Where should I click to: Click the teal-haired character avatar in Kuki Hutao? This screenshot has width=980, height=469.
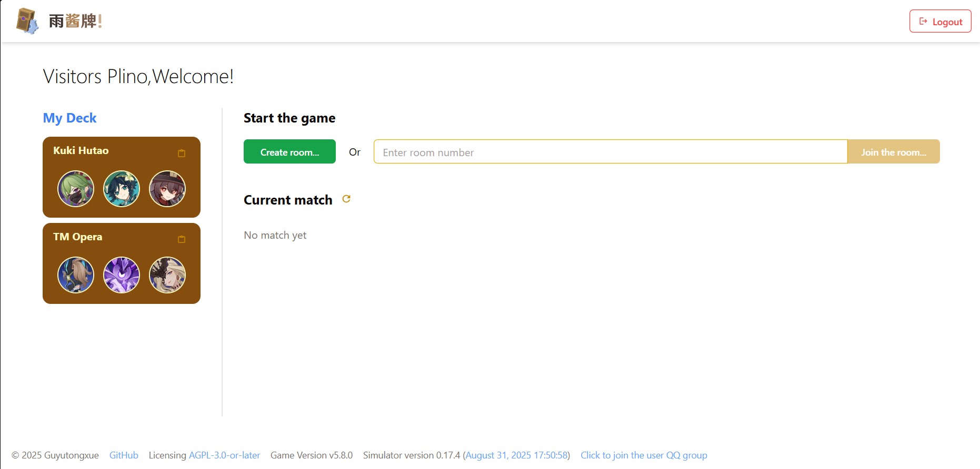tap(122, 189)
